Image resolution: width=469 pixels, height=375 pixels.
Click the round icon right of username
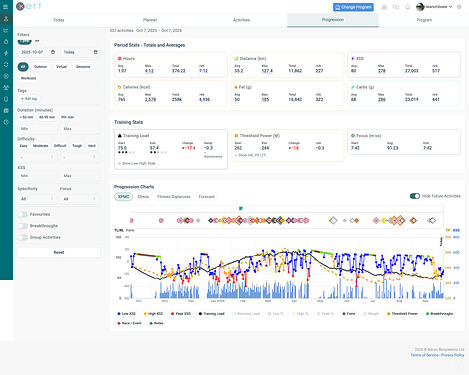(459, 7)
